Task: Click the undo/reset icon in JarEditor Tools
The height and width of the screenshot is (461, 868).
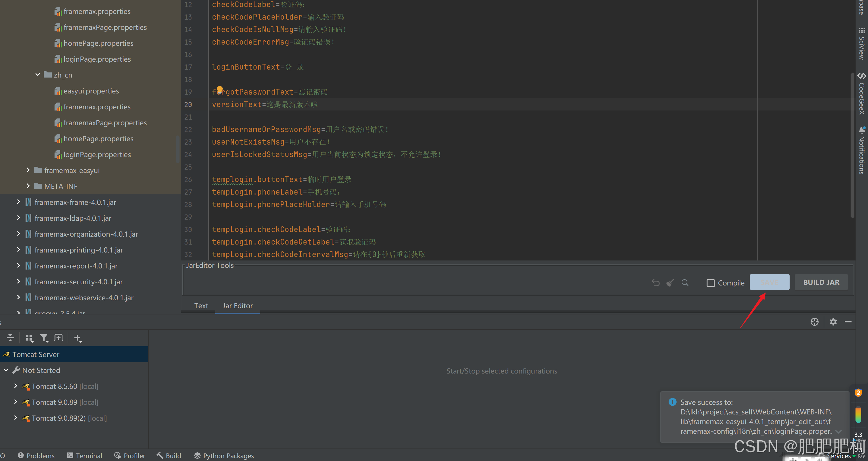Action: coord(655,282)
